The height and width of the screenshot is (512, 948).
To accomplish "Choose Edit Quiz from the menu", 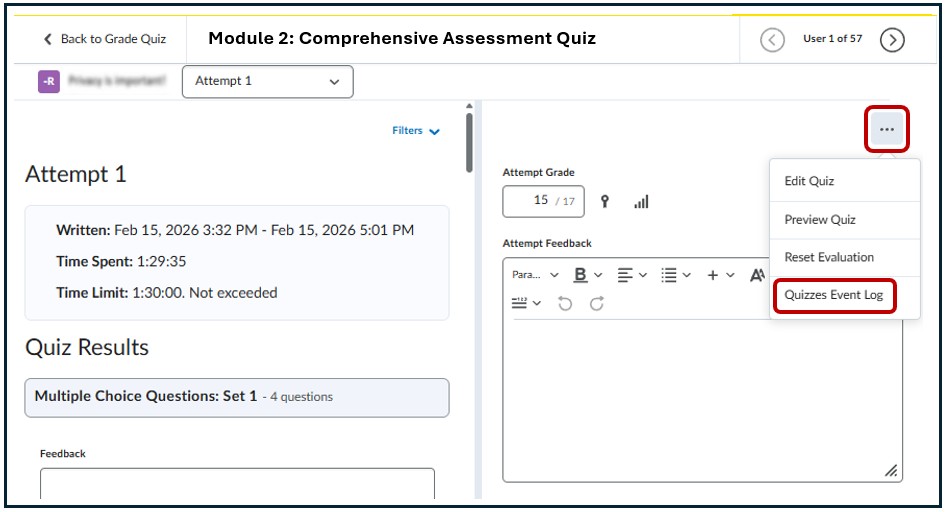I will click(x=809, y=181).
